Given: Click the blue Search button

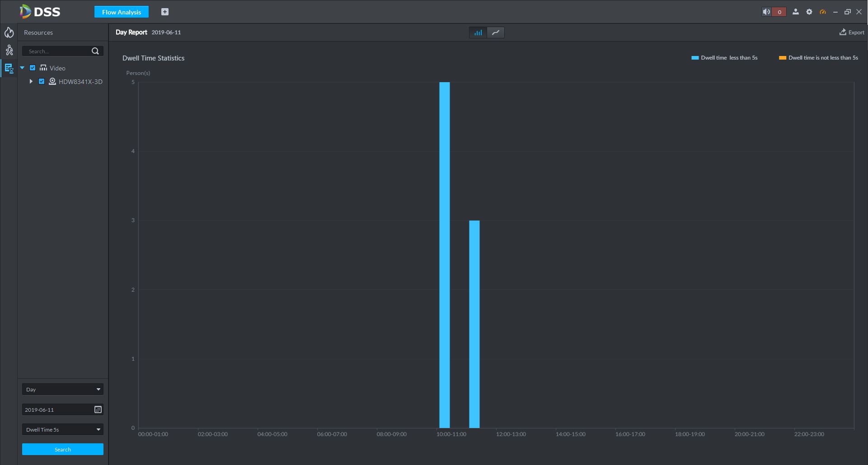Looking at the screenshot, I should 63,449.
